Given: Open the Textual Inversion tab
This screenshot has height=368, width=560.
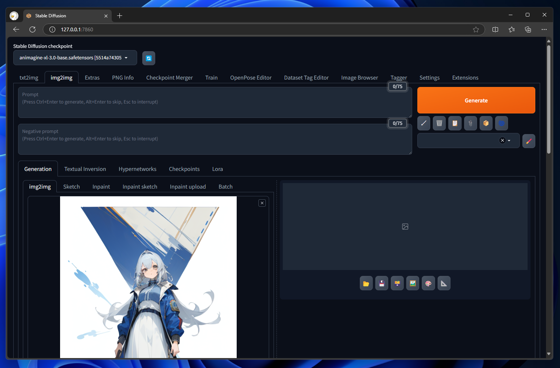Looking at the screenshot, I should [x=85, y=169].
